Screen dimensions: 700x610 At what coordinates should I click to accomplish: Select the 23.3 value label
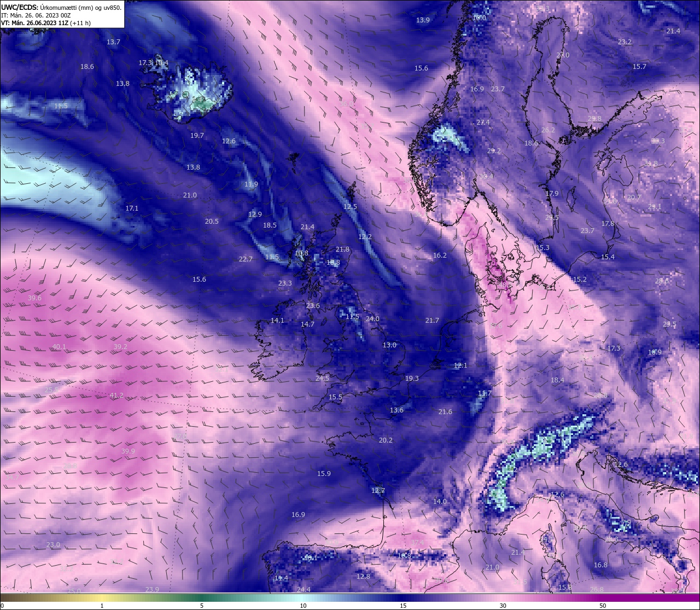coord(285,283)
